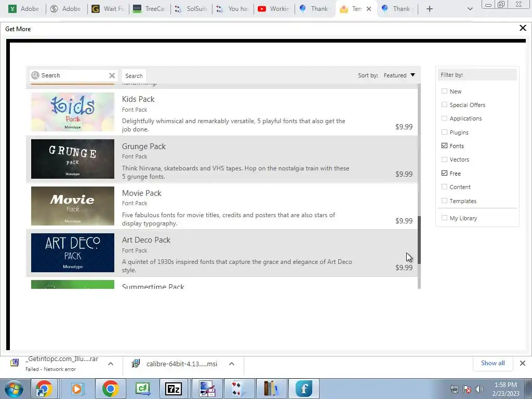Tick the Plugins filter checkbox
This screenshot has height=399, width=532.
tap(444, 132)
